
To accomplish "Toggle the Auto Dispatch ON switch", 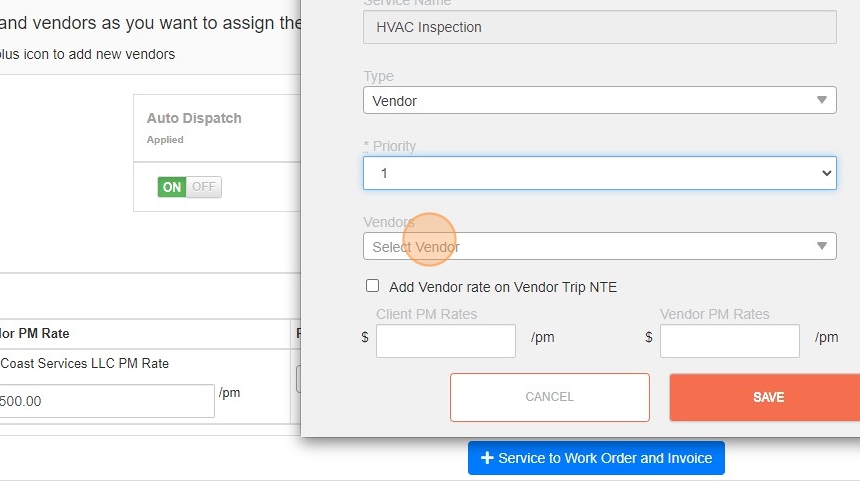I will click(172, 187).
